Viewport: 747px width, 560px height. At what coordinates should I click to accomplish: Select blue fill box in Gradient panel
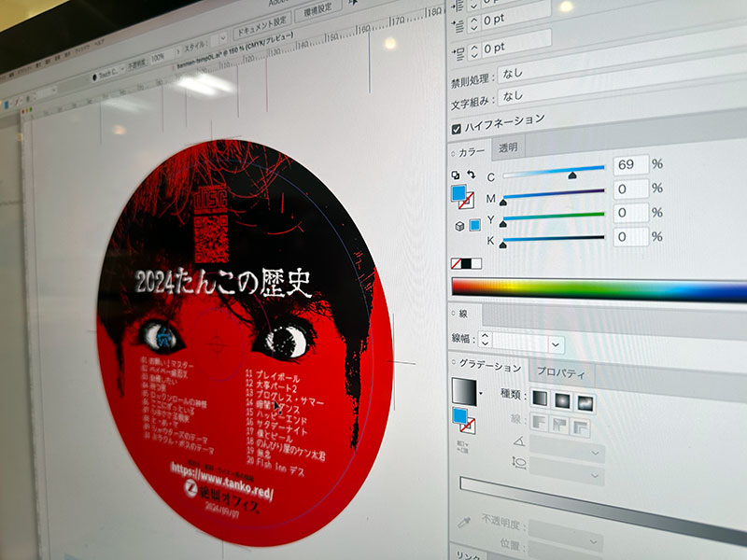[459, 415]
